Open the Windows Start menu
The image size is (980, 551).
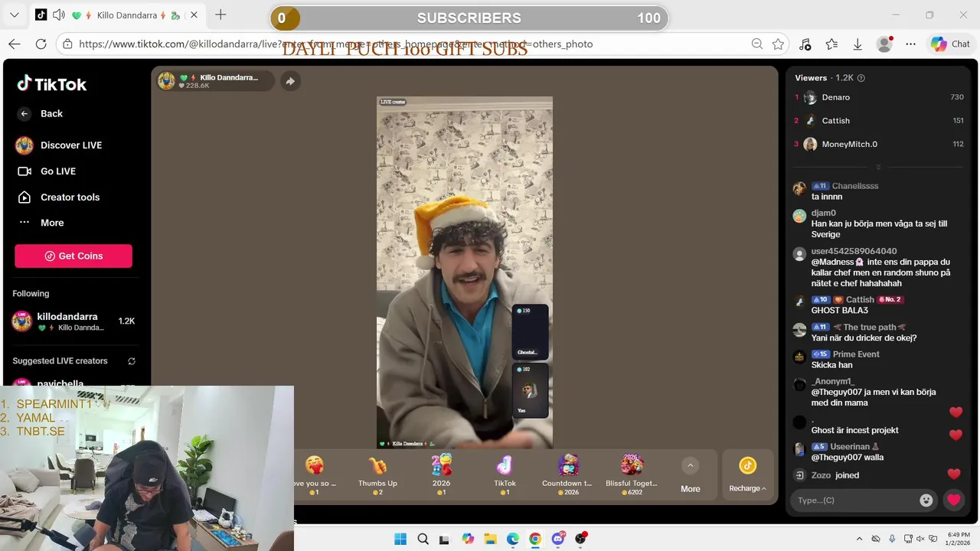pos(400,539)
